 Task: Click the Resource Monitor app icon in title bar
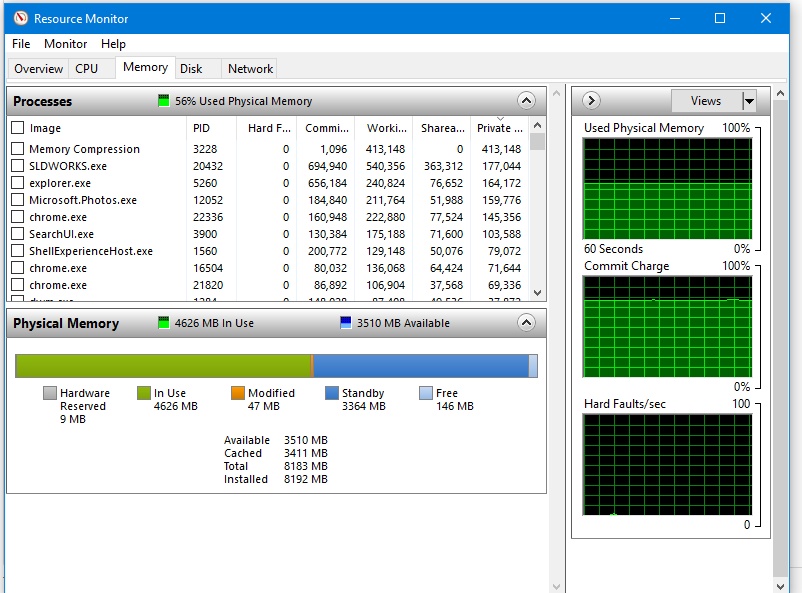click(20, 18)
